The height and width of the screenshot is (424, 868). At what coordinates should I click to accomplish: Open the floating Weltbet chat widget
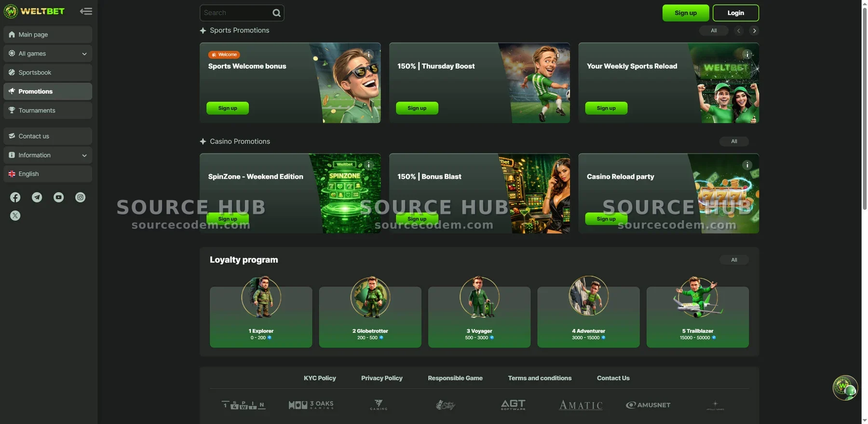click(x=845, y=387)
